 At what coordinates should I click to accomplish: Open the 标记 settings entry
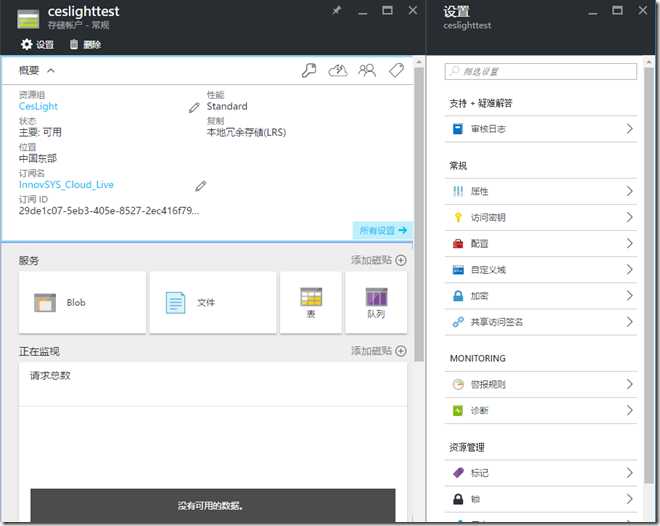[541, 473]
